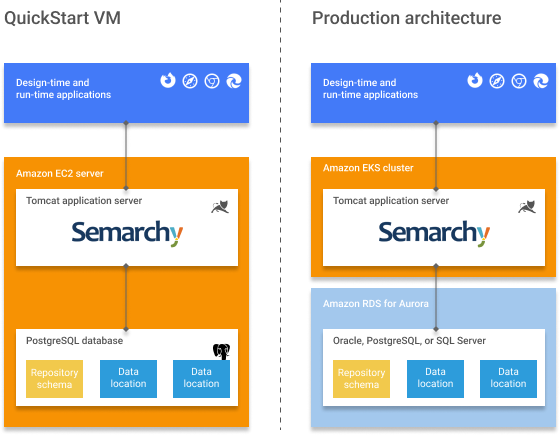Click the PostgreSQL database label
The height and width of the screenshot is (440, 560).
coord(74,341)
